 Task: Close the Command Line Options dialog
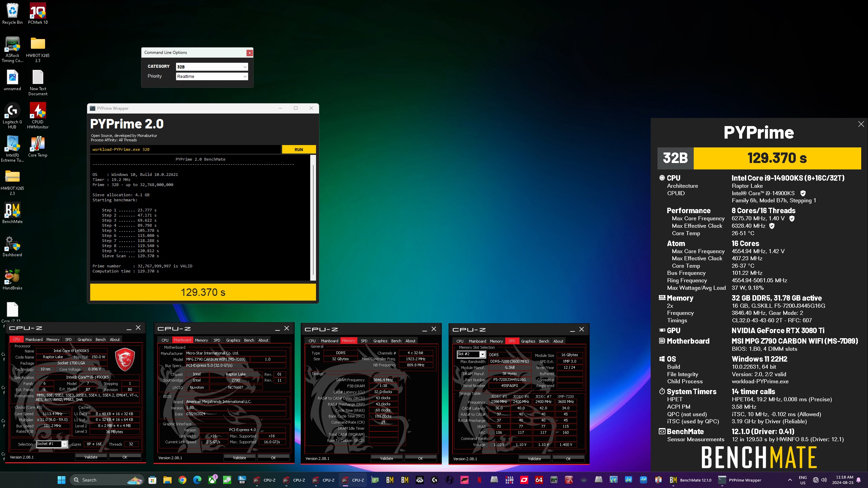[x=250, y=53]
